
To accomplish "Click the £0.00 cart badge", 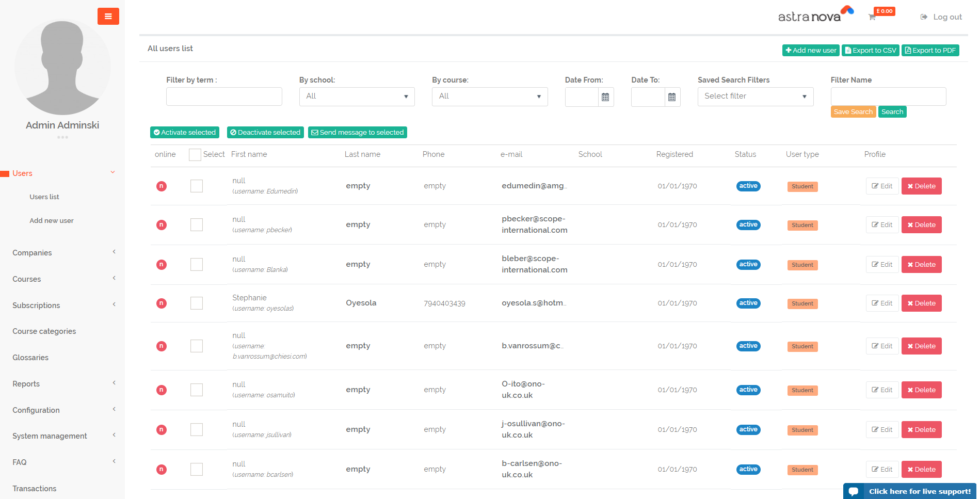I will tap(885, 11).
